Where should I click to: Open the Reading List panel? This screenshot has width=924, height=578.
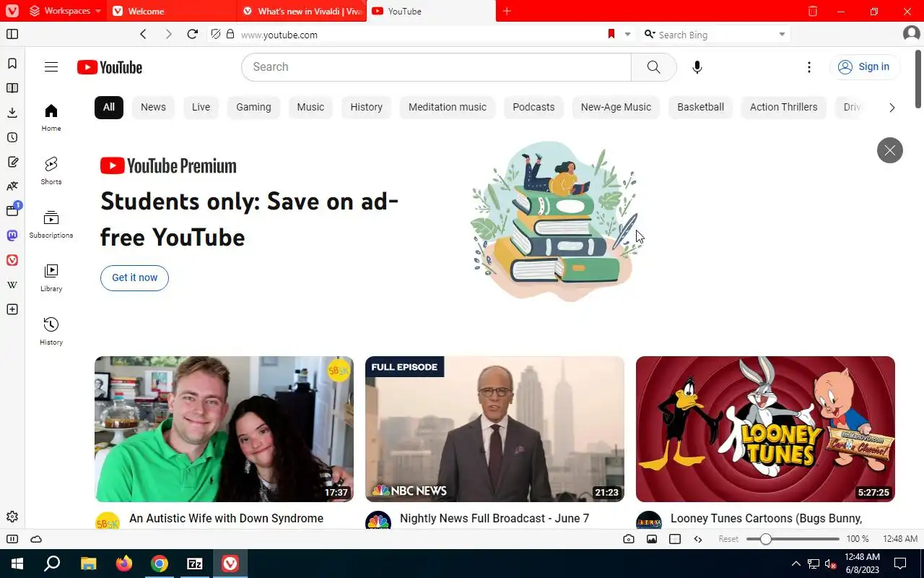pos(12,88)
